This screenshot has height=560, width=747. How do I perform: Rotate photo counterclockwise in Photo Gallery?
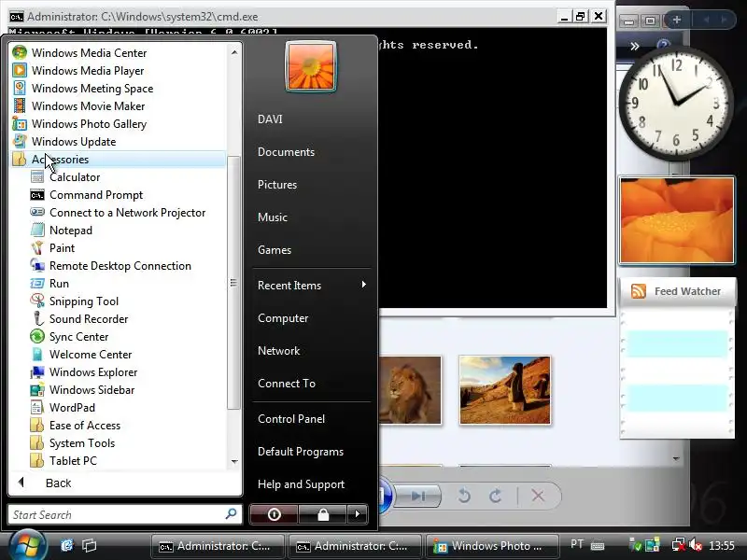pos(464,497)
